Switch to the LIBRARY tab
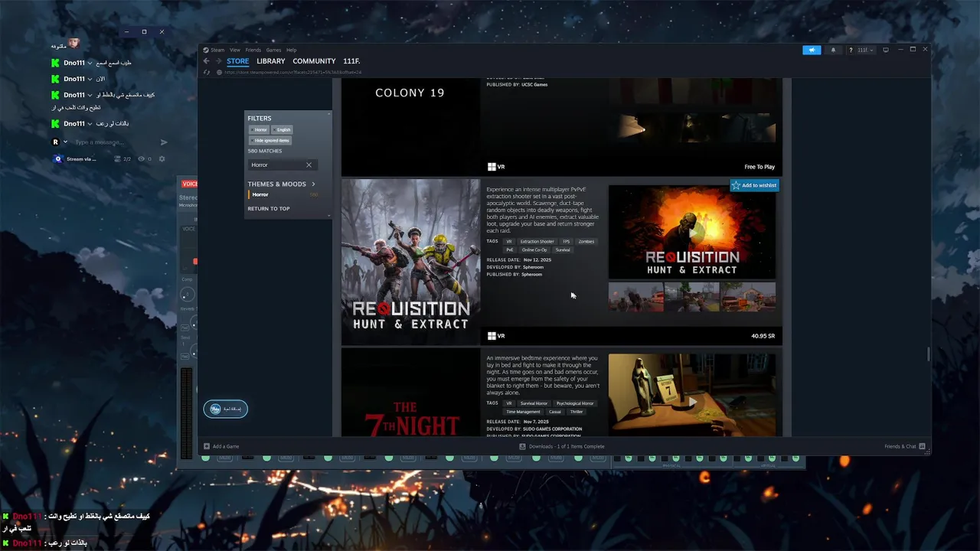This screenshot has width=980, height=551. 271,61
